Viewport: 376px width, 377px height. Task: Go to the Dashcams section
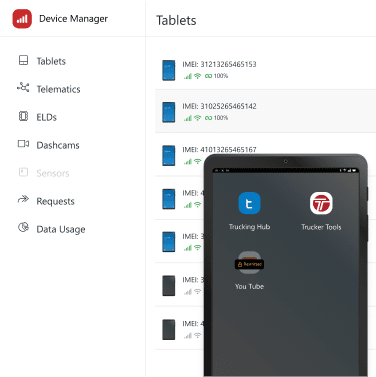[x=58, y=145]
